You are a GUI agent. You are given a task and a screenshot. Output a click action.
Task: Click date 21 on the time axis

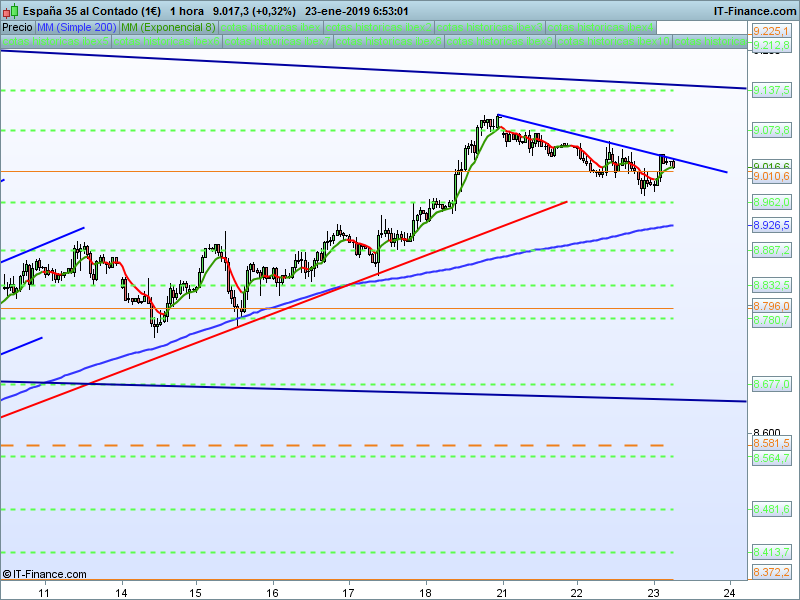tap(502, 593)
